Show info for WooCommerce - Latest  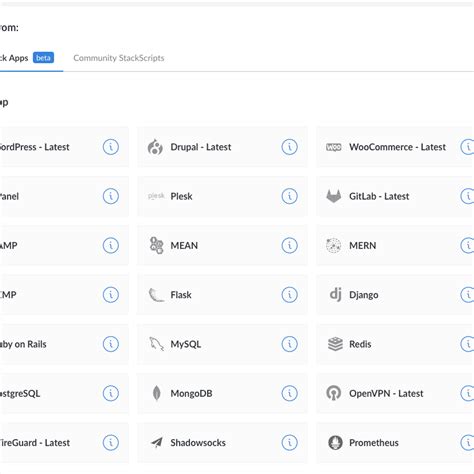pyautogui.click(x=467, y=147)
